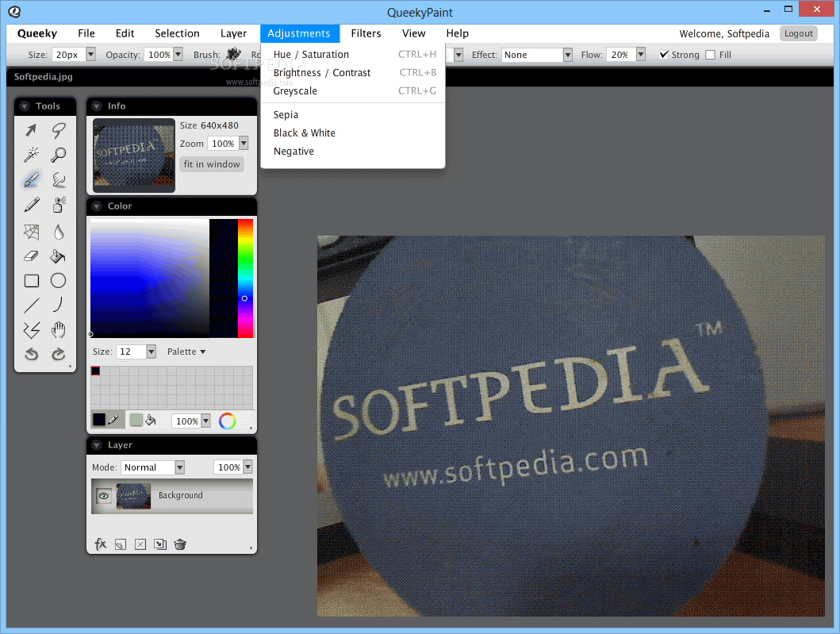This screenshot has width=840, height=634.
Task: Open the brush Size dropdown
Action: [x=90, y=54]
